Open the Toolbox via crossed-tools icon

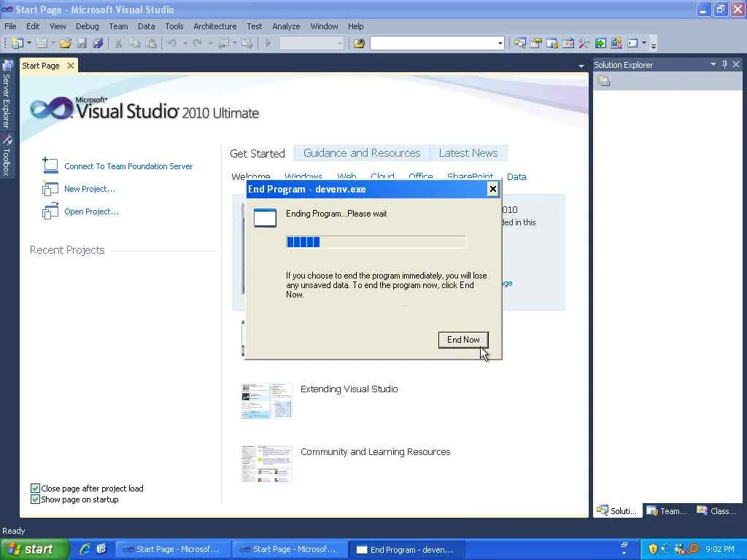(584, 43)
